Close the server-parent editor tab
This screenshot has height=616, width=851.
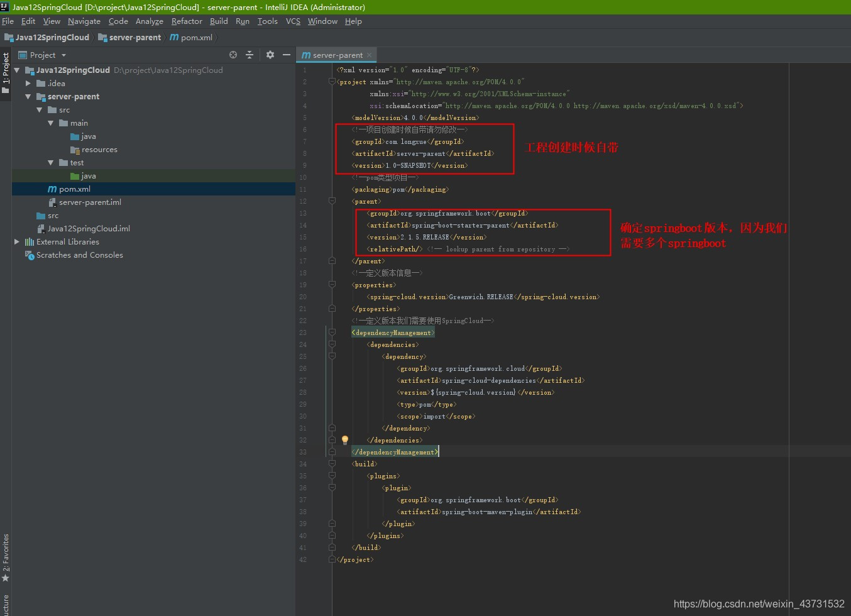tap(370, 55)
